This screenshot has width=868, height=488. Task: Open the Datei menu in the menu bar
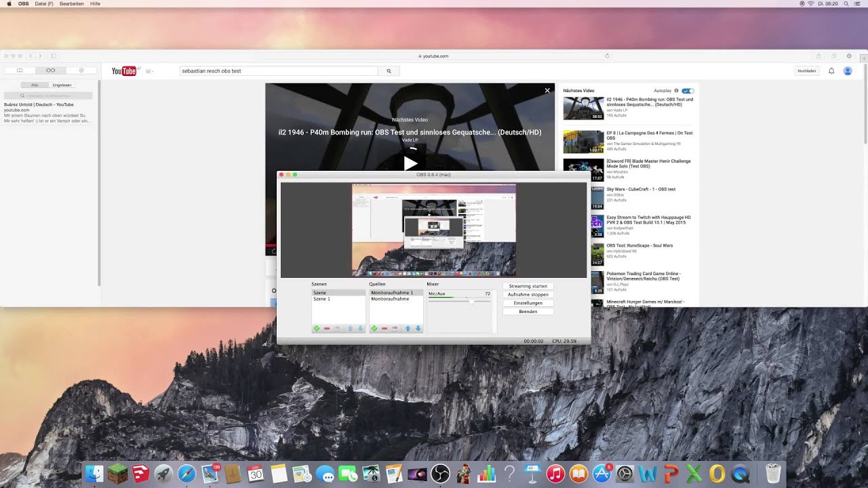[44, 3]
